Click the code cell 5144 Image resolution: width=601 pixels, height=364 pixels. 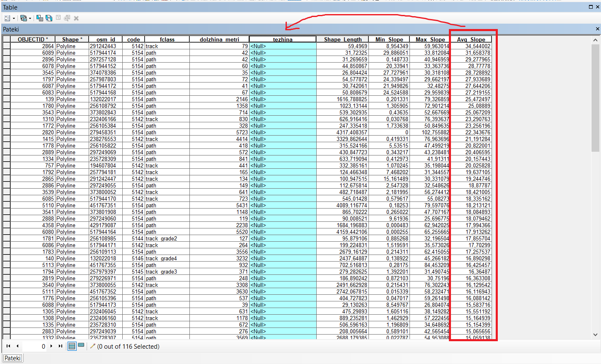tap(133, 238)
